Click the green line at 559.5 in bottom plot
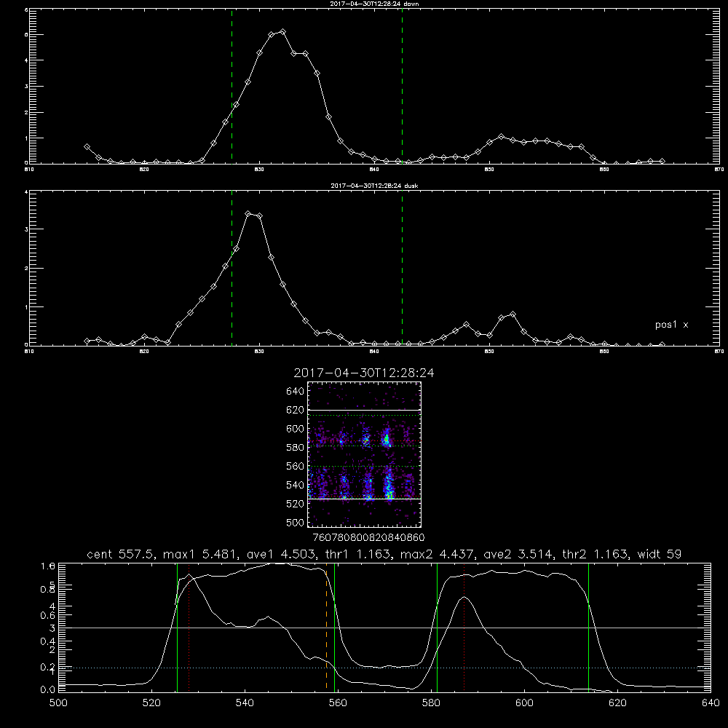This screenshot has width=728, height=728. (335, 627)
